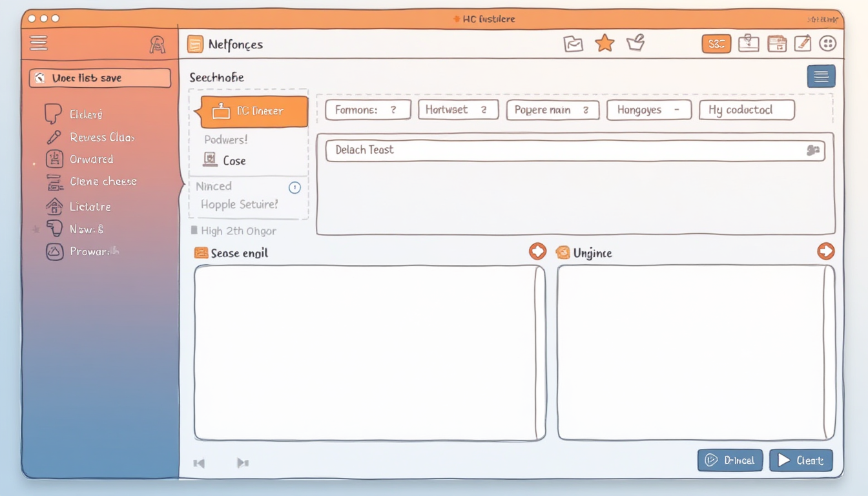The height and width of the screenshot is (496, 868).
Task: Click the pencil edit icon in top-right toolbar
Action: (x=802, y=43)
